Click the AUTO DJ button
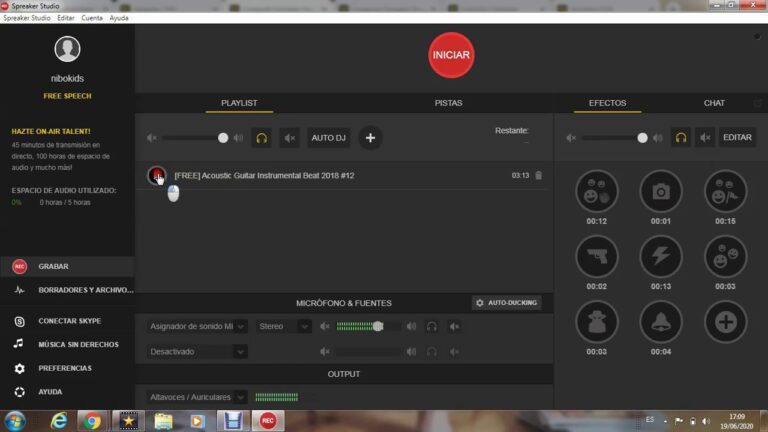768x432 pixels. (x=329, y=138)
